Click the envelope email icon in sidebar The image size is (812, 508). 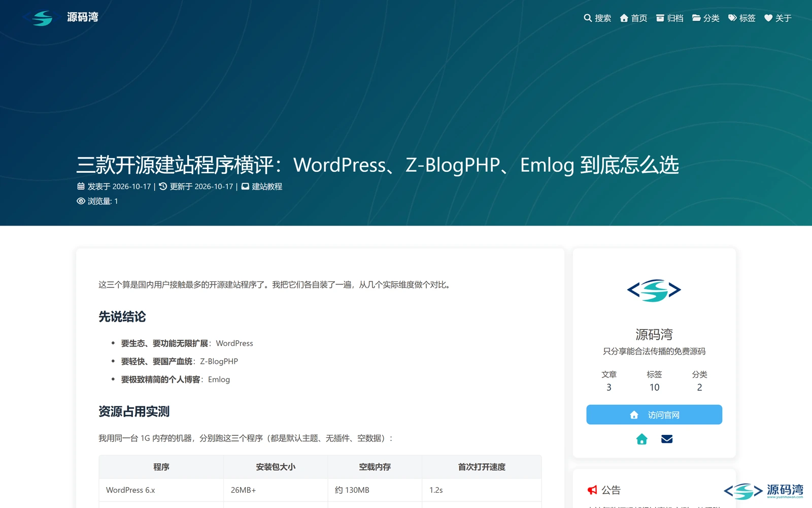[x=667, y=439]
